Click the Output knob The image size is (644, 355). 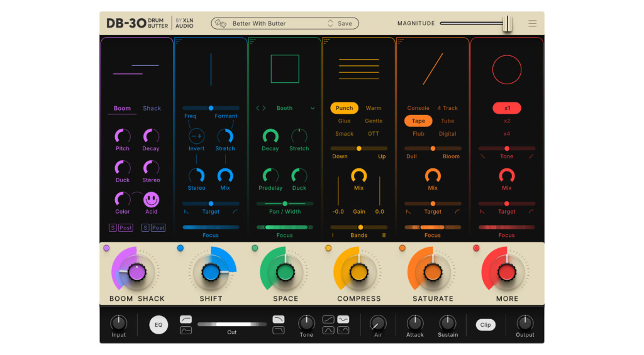[x=525, y=323]
